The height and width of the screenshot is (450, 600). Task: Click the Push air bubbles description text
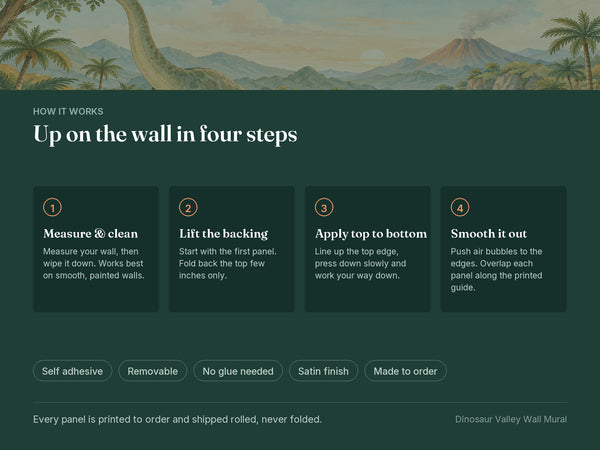click(496, 269)
